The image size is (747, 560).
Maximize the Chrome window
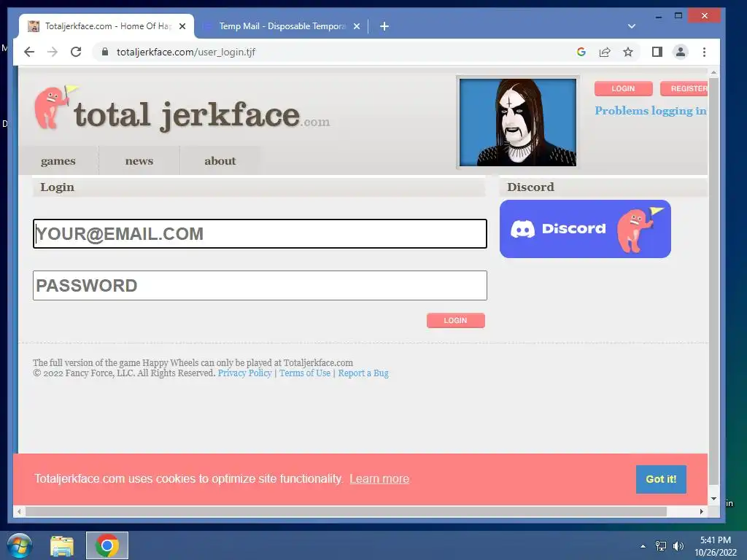tap(678, 16)
